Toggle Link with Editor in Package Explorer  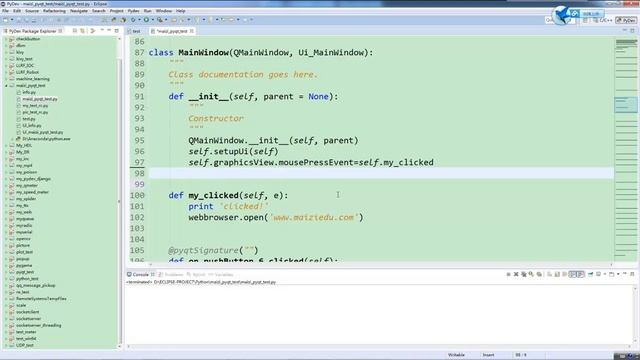pyautogui.click(x=82, y=31)
